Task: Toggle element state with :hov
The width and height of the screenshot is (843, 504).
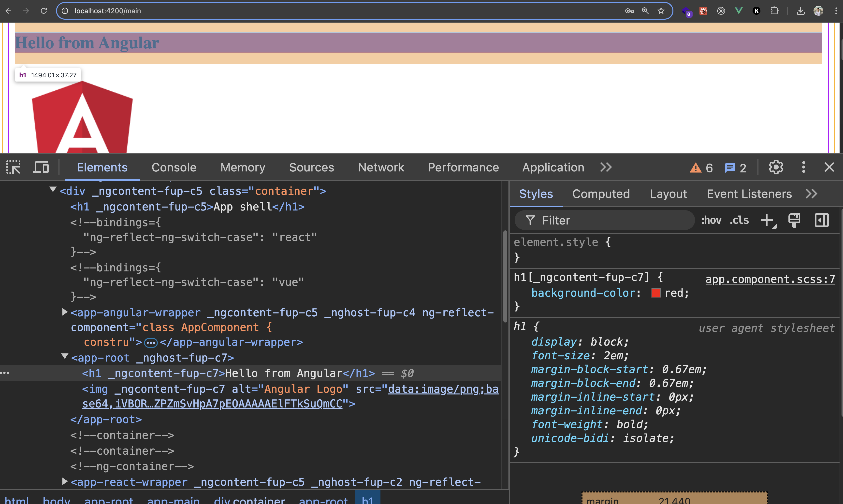Action: [x=711, y=220]
